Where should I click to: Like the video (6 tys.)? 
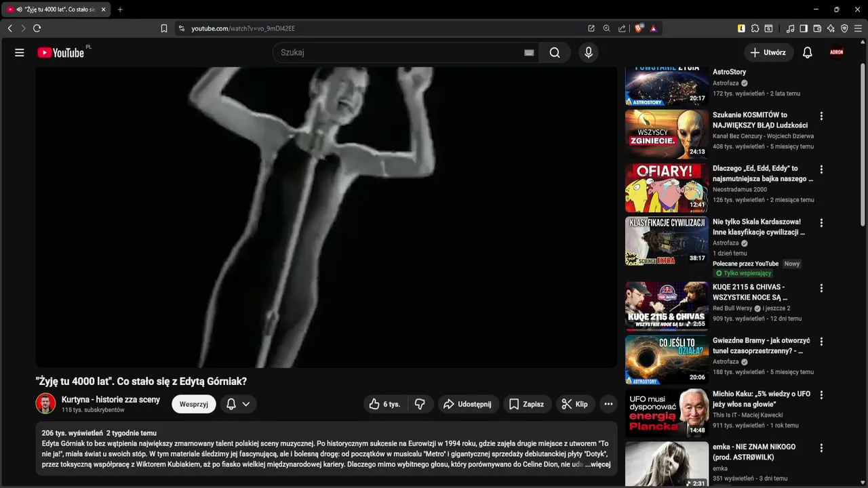tap(384, 404)
